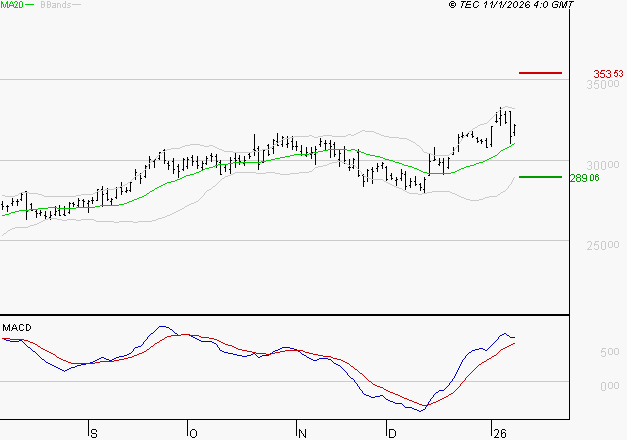Click the 26 year marker on time axis

point(499,433)
